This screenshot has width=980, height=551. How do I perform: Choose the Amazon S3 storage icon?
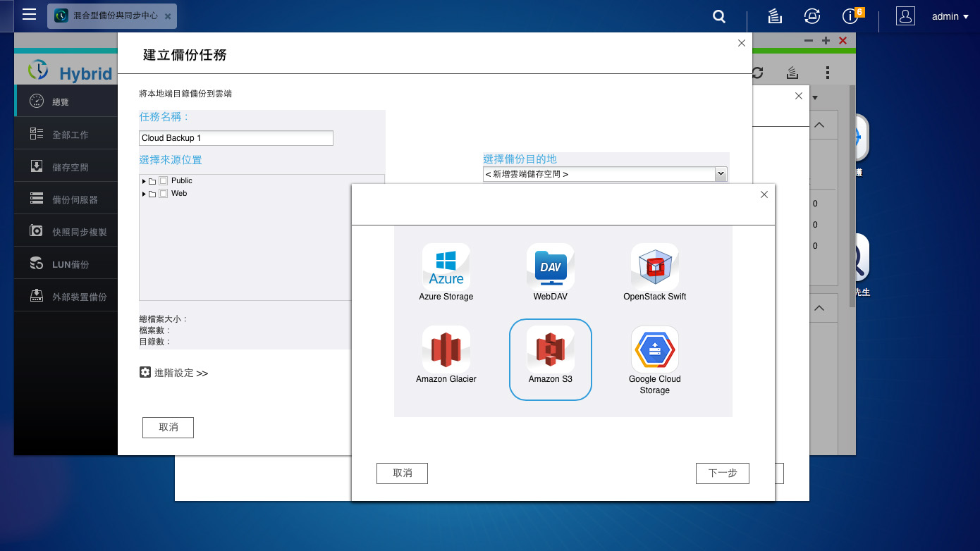point(551,349)
